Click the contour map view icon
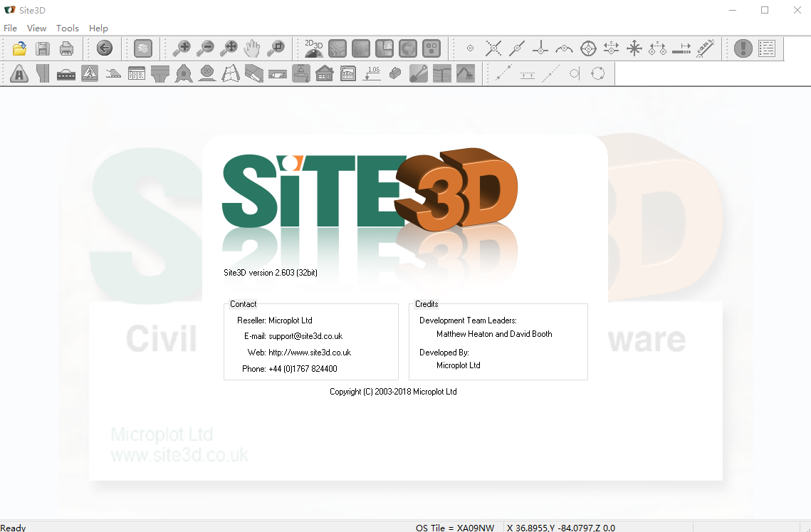The width and height of the screenshot is (811, 532). click(x=338, y=48)
